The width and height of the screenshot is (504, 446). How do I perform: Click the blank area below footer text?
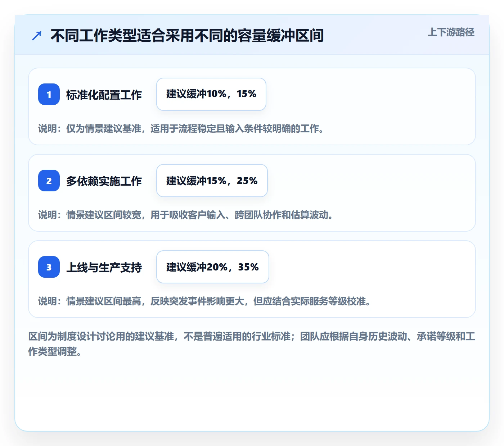(x=252, y=394)
